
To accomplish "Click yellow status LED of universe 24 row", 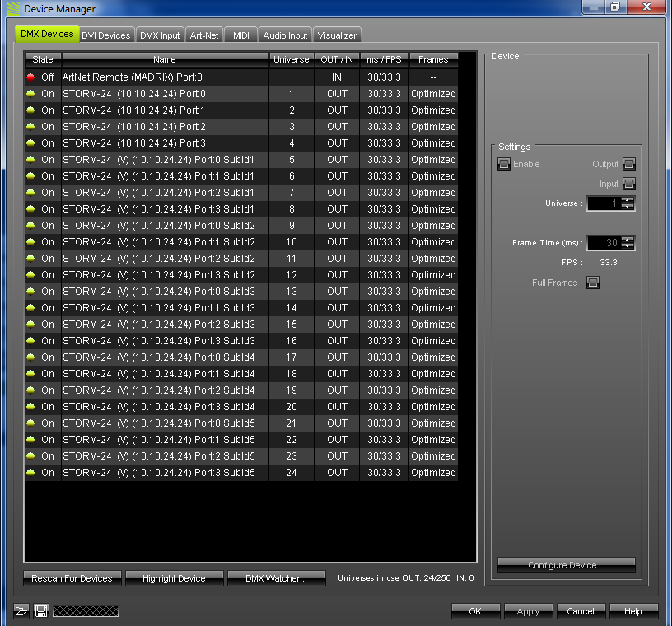I will coord(30,473).
